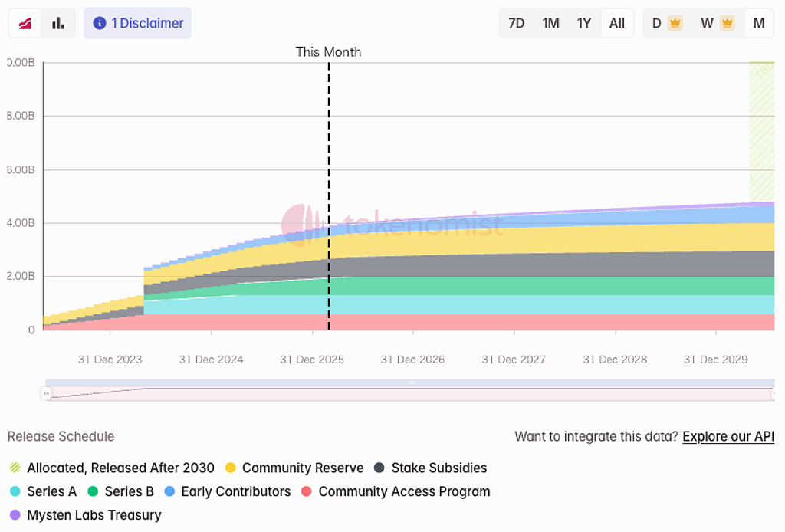
Task: Click the crown icon beside W
Action: click(x=727, y=23)
